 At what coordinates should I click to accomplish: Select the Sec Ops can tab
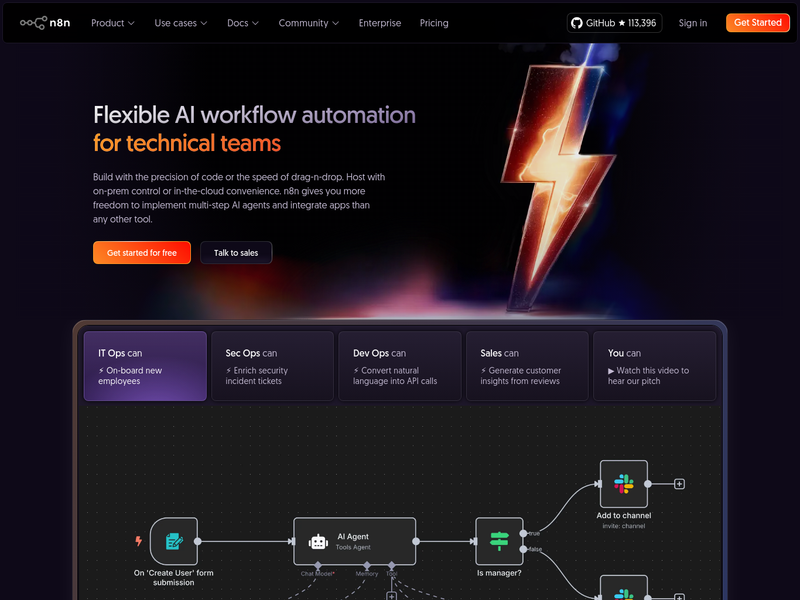(x=272, y=366)
